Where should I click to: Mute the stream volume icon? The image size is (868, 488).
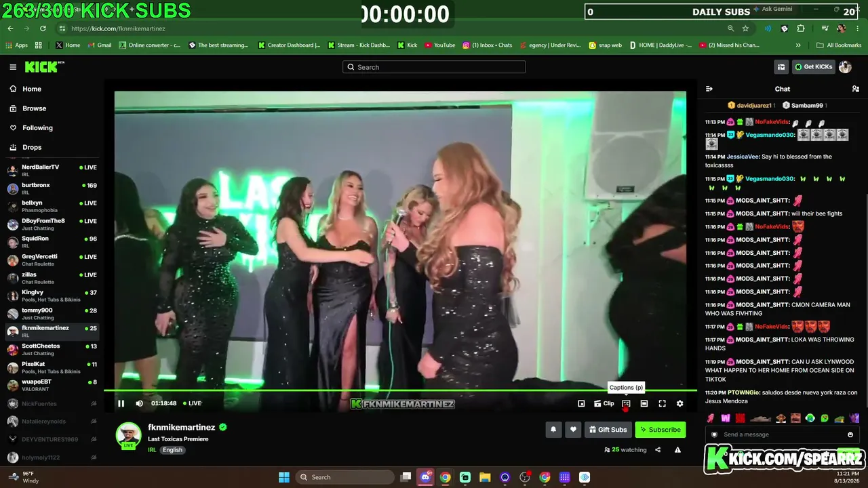tap(139, 403)
